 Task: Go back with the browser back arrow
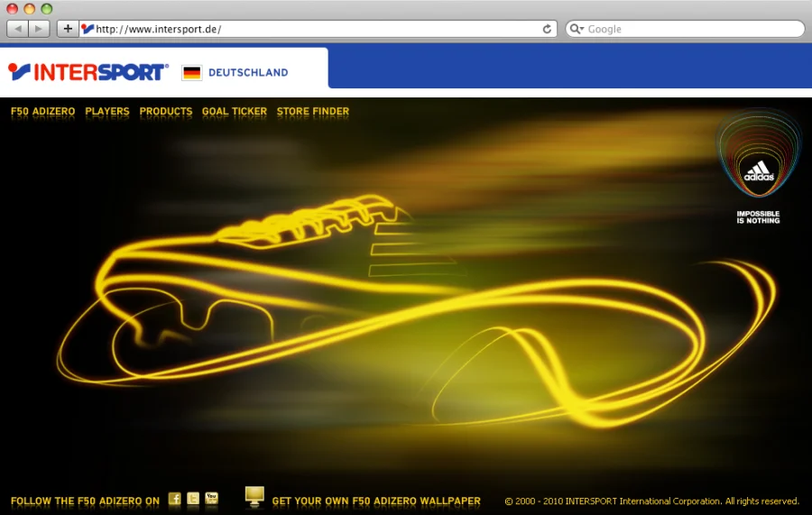point(17,29)
